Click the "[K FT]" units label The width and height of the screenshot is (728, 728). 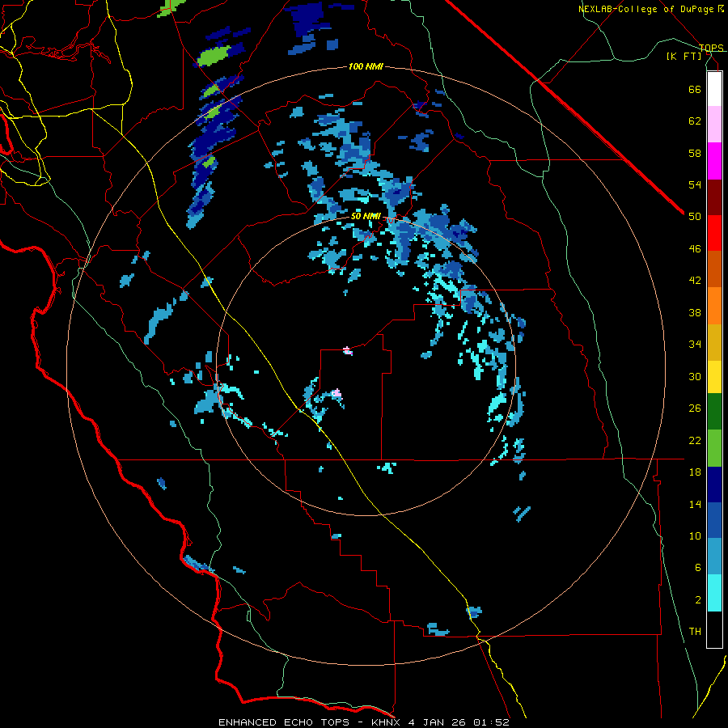coord(684,56)
